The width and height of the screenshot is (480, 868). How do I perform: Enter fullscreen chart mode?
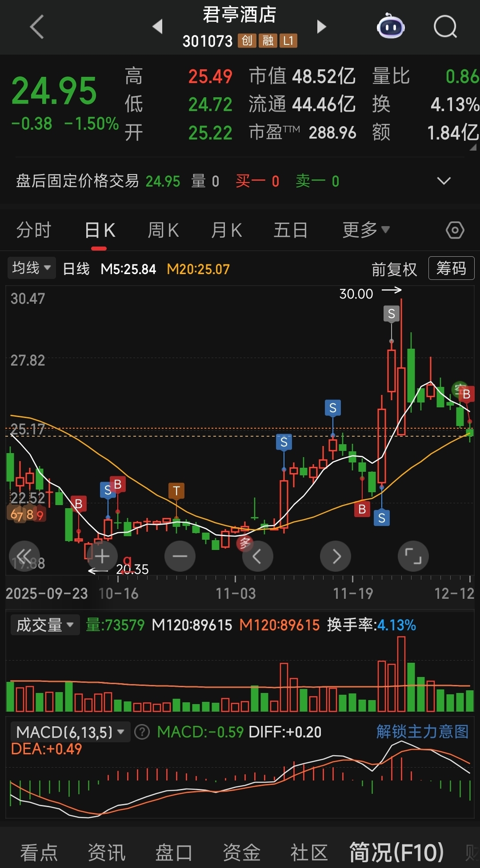click(413, 556)
